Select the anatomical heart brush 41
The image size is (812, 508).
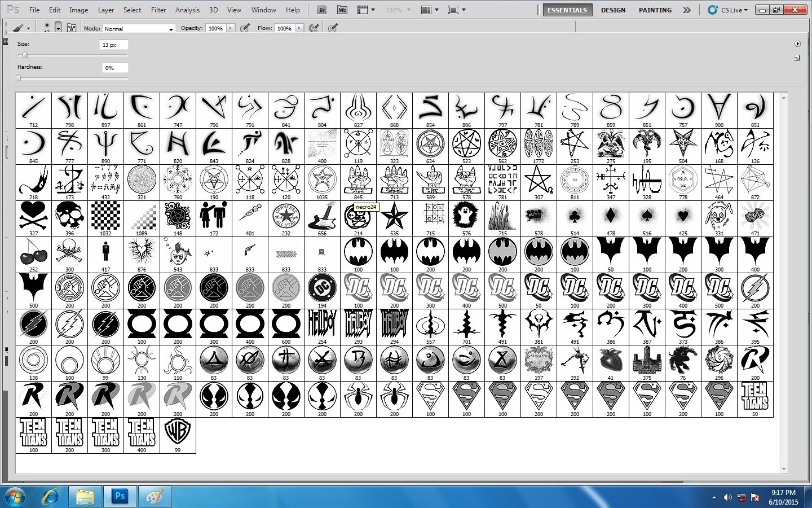(611, 363)
